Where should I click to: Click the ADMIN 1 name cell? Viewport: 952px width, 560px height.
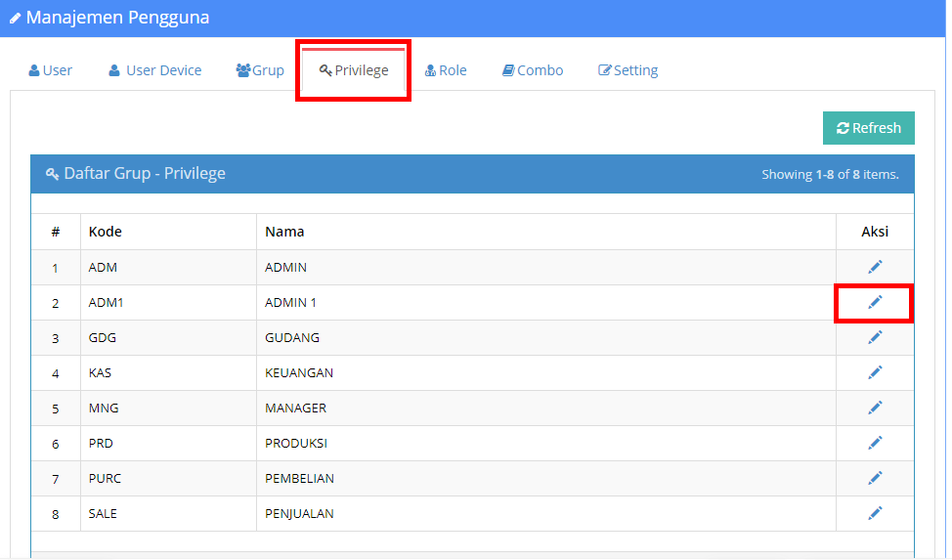click(545, 302)
